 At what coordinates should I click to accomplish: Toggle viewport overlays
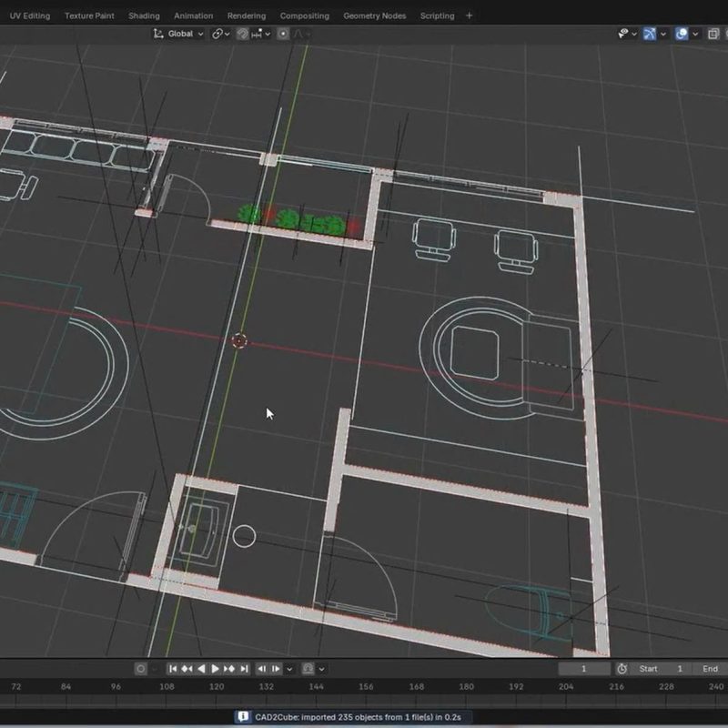[681, 34]
